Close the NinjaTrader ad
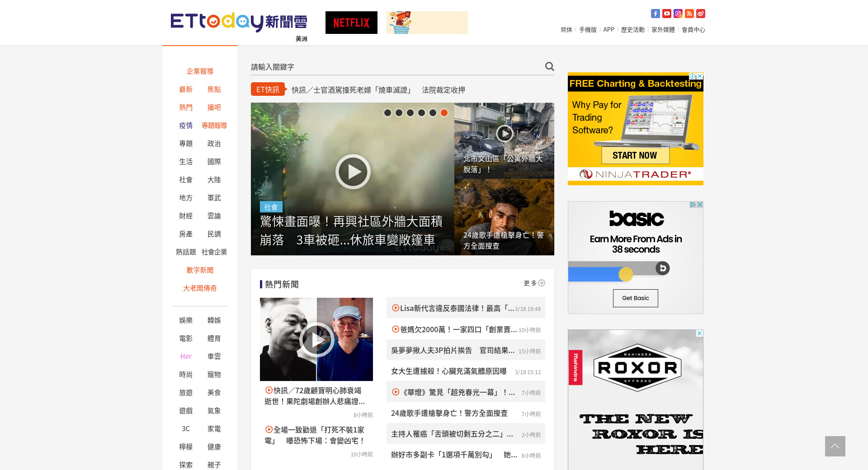This screenshot has width=868, height=470. pos(699,76)
